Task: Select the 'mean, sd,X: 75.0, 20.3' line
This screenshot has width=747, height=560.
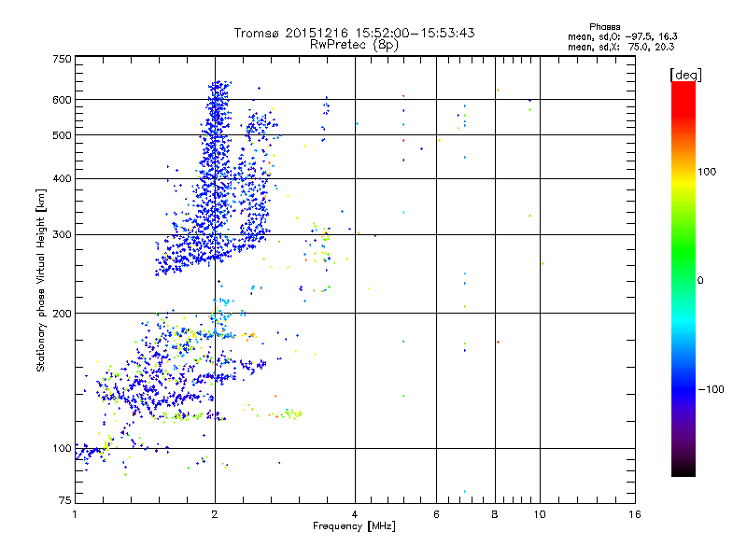Action: coord(621,47)
